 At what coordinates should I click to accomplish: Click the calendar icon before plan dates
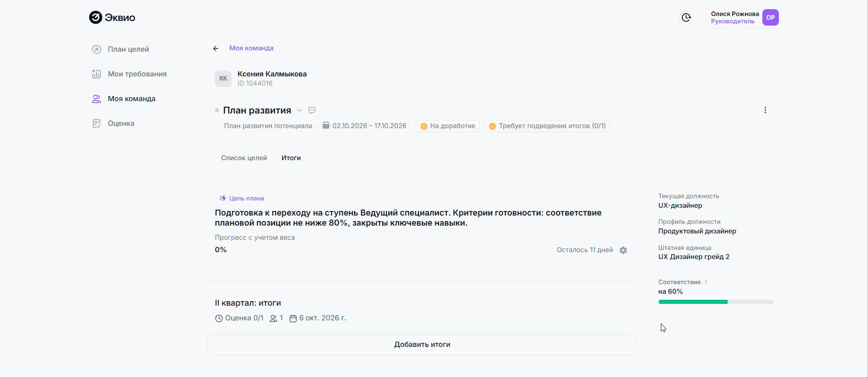[x=326, y=125]
